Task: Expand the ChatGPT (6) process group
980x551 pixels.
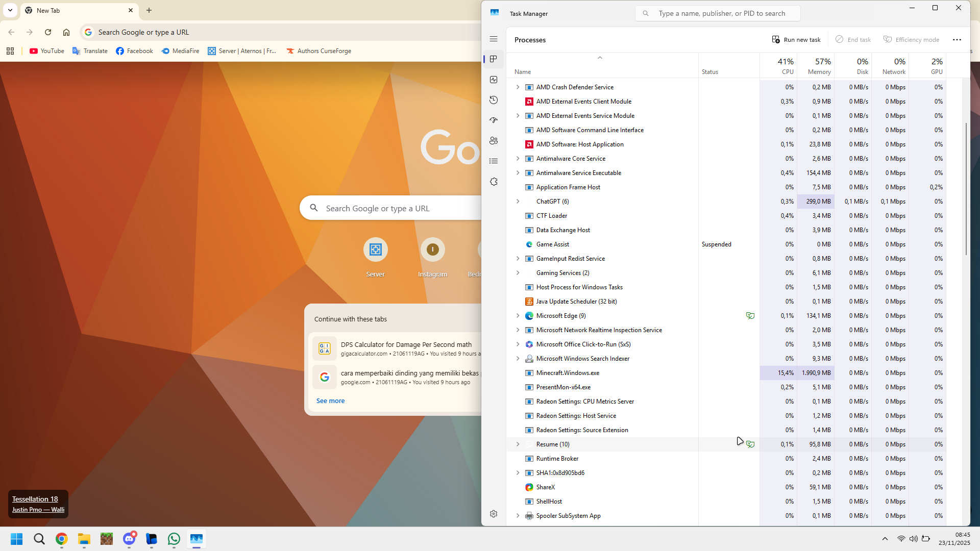Action: pos(518,202)
